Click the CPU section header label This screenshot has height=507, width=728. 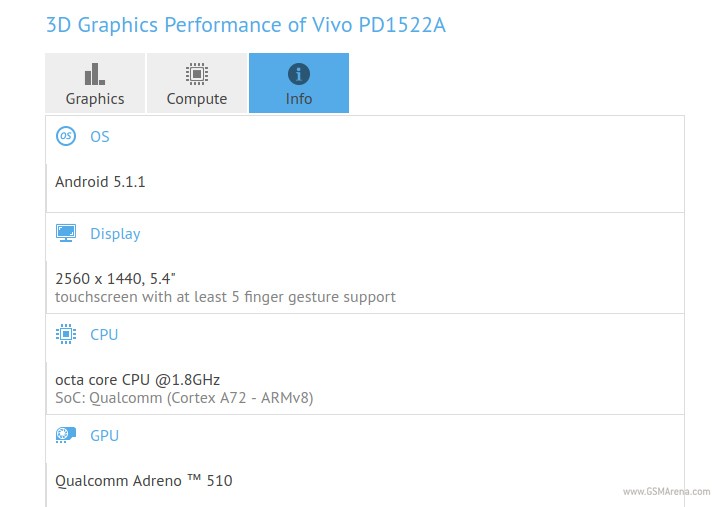tap(104, 335)
